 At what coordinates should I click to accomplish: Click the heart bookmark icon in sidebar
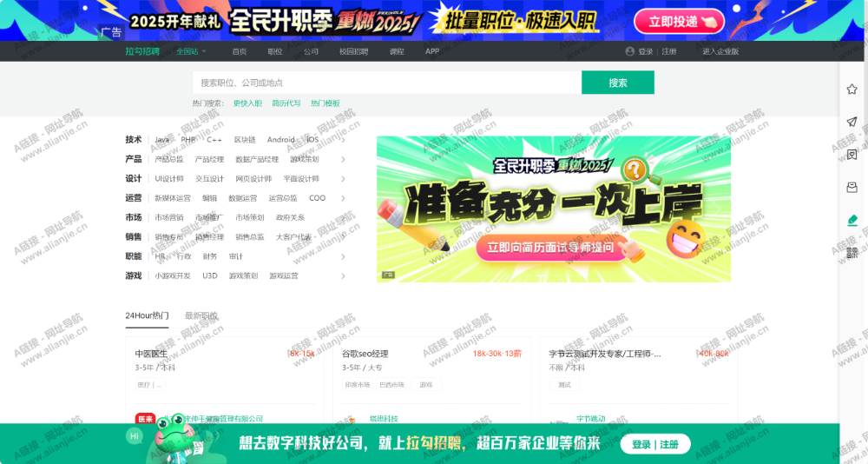click(x=852, y=155)
